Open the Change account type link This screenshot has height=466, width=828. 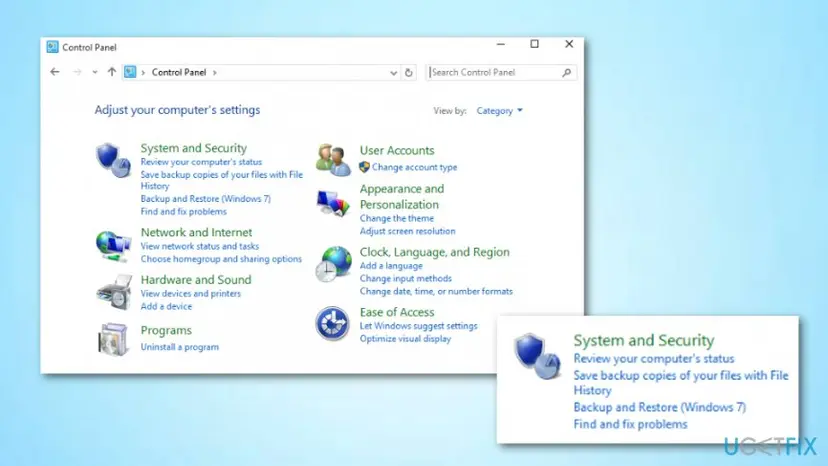(415, 167)
